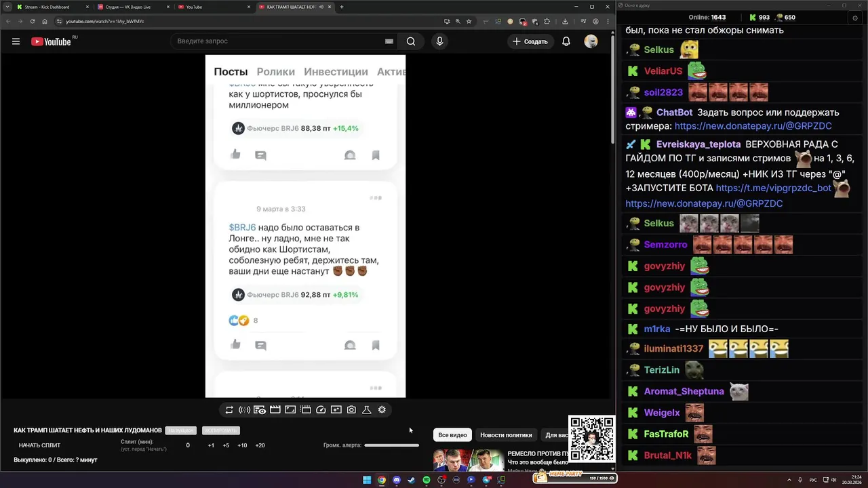Image resolution: width=868 pixels, height=488 pixels.
Task: Activate voice search microphone
Action: pos(439,41)
